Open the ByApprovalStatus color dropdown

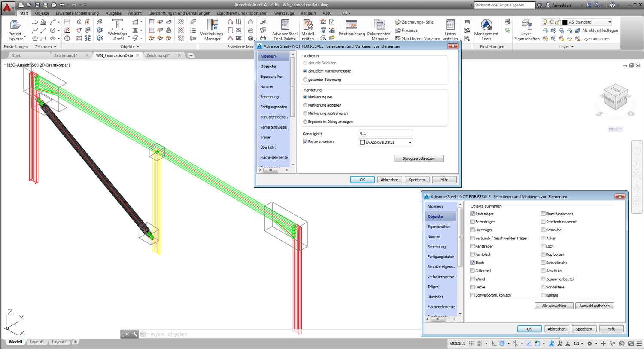click(x=410, y=142)
